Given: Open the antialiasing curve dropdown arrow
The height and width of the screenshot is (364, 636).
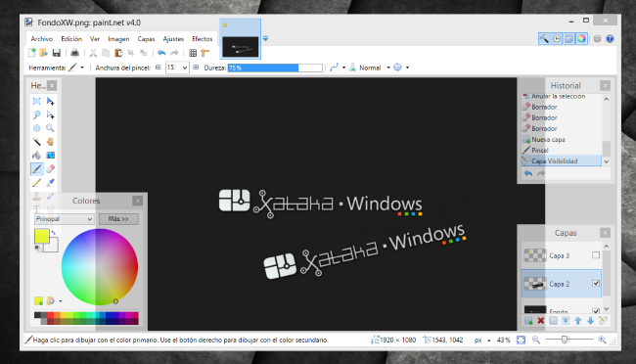Looking at the screenshot, I should click(x=344, y=68).
